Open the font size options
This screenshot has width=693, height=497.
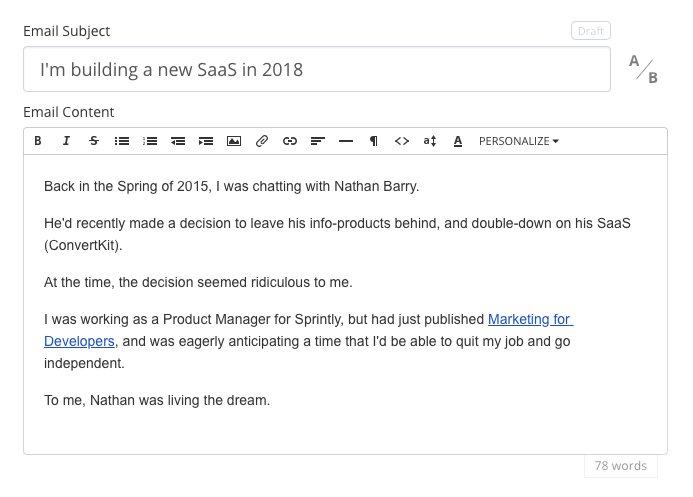pos(430,141)
